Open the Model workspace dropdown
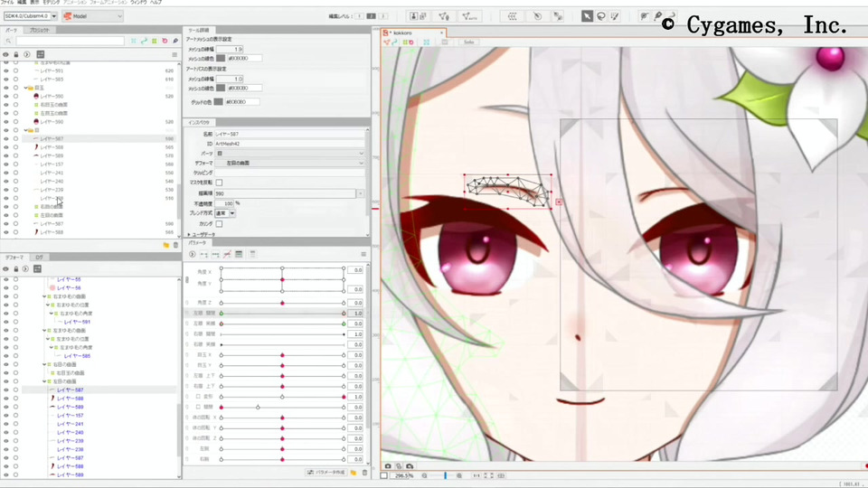 coord(92,16)
